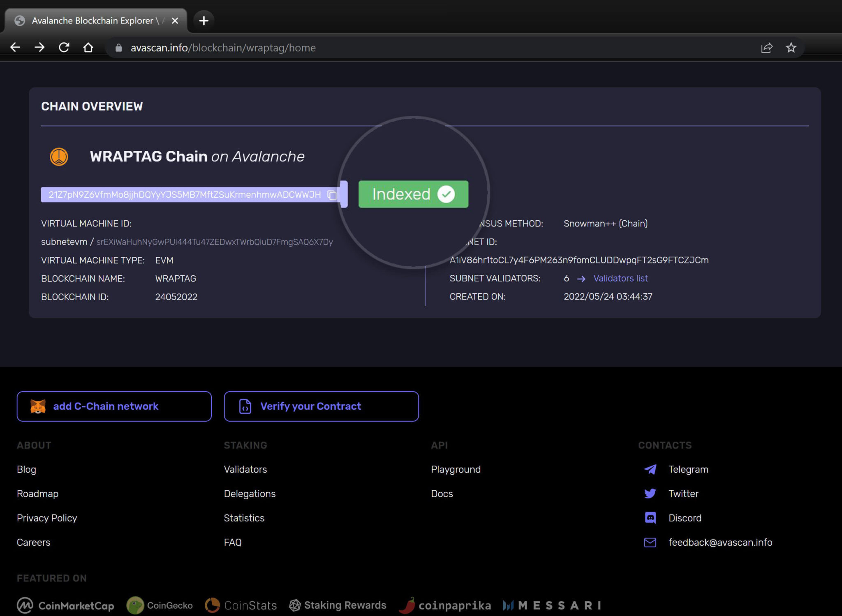This screenshot has height=616, width=842.
Task: Click the WRAPTAG chain logo icon
Action: tap(59, 157)
